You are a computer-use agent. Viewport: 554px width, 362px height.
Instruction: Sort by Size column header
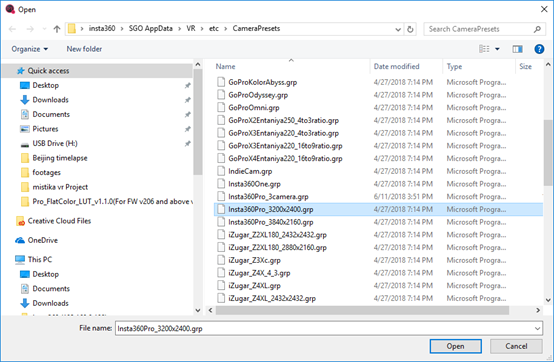(525, 66)
